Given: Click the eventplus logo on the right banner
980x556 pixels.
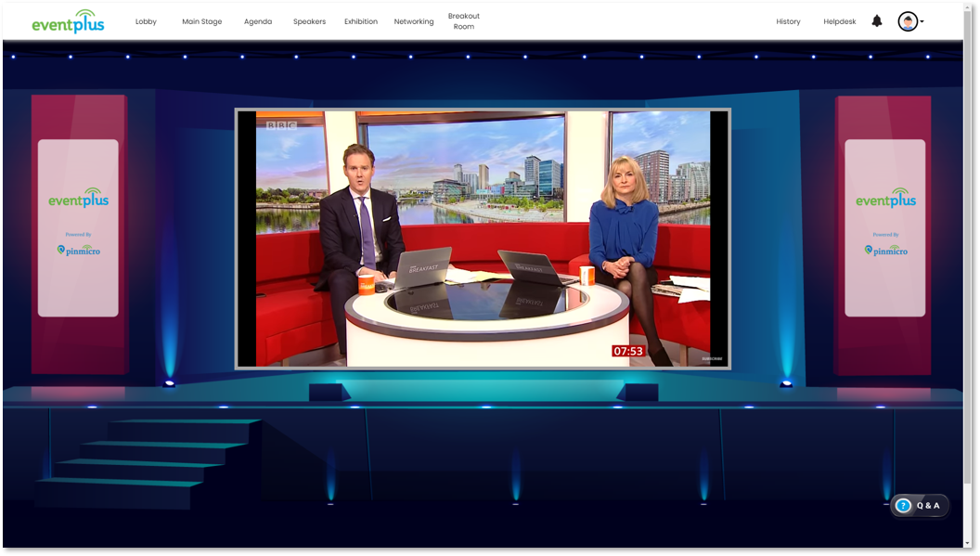Looking at the screenshot, I should (x=884, y=199).
